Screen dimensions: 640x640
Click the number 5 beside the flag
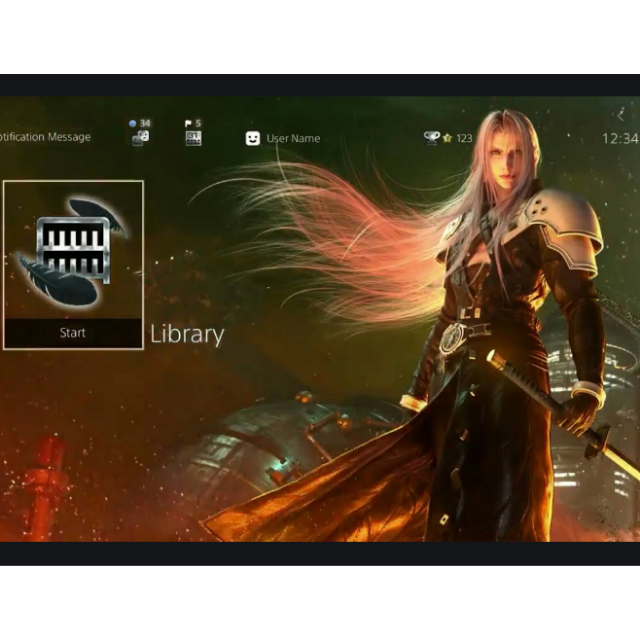198,124
